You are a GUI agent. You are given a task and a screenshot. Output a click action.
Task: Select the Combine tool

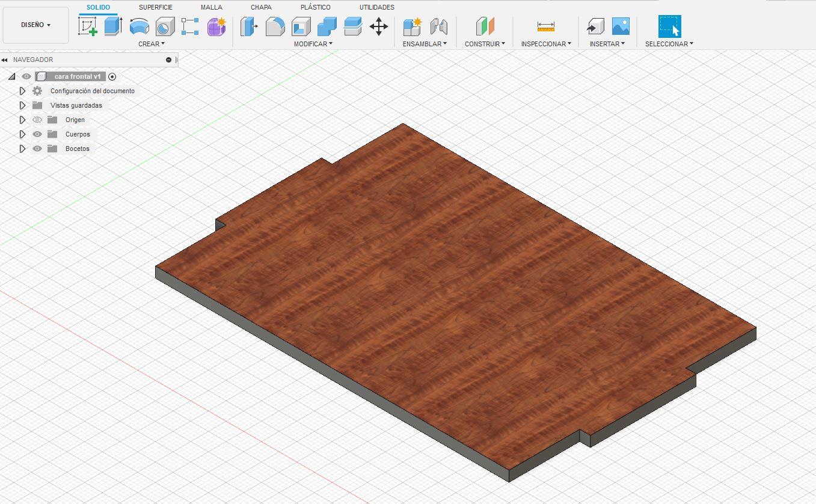tap(327, 26)
